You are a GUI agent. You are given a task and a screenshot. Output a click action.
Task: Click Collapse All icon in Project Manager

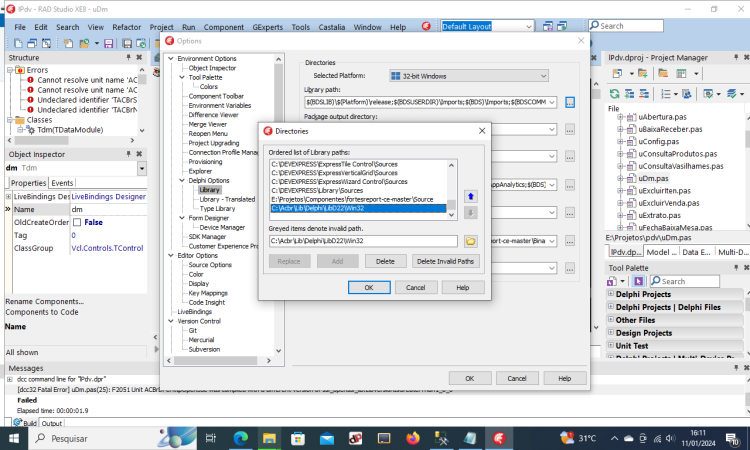tap(644, 94)
